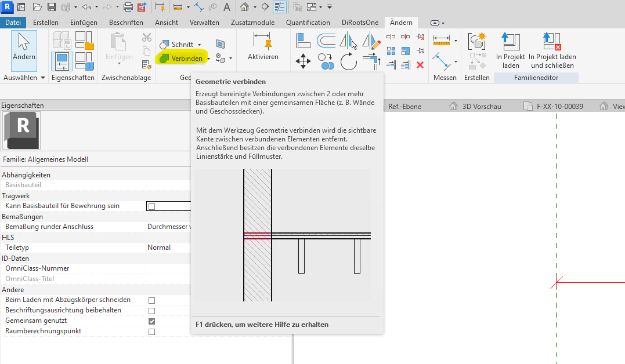Screen dimensions: 625x364
Task: Select the highlighted Verbinden geometry tool
Action: (182, 58)
